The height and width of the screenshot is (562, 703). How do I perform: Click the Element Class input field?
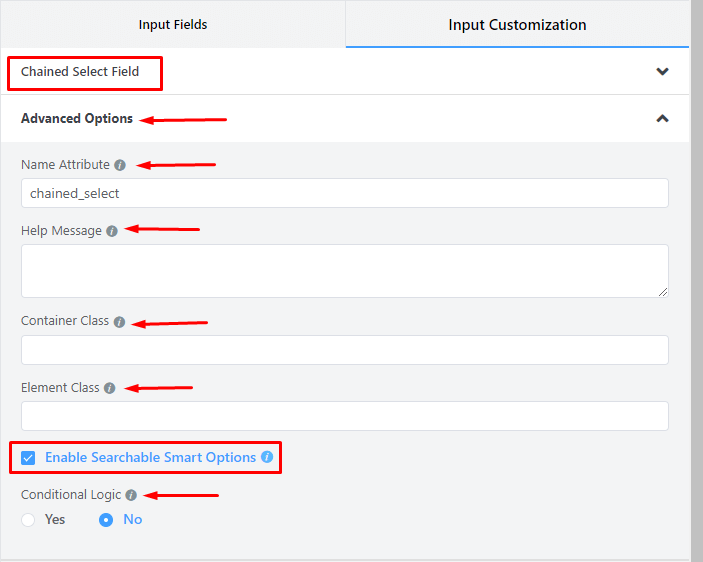click(x=344, y=416)
